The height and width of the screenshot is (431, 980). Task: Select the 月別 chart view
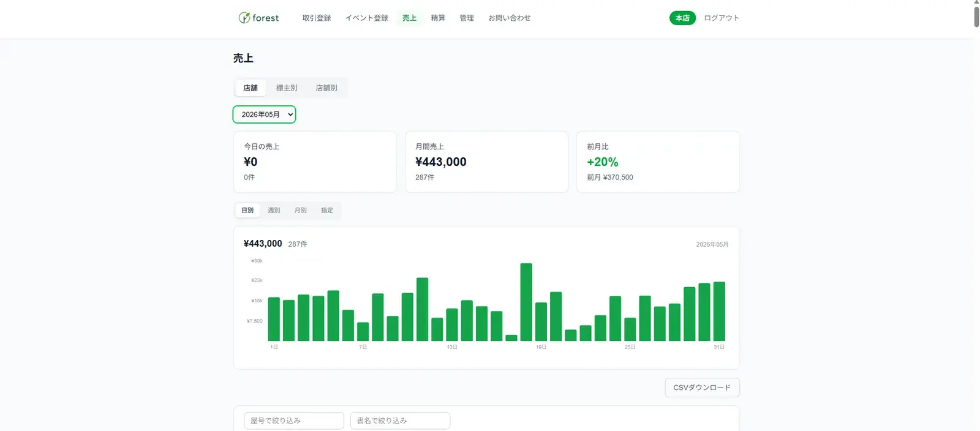[301, 210]
